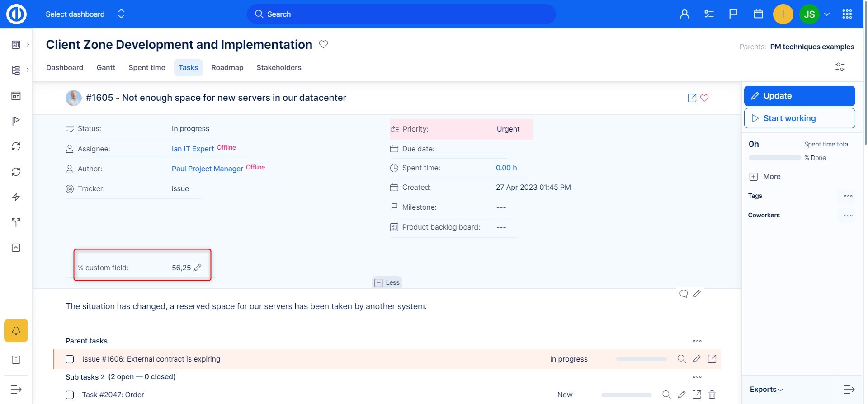868x404 pixels.
Task: Open the calendar icon in the top bar
Action: coord(758,14)
